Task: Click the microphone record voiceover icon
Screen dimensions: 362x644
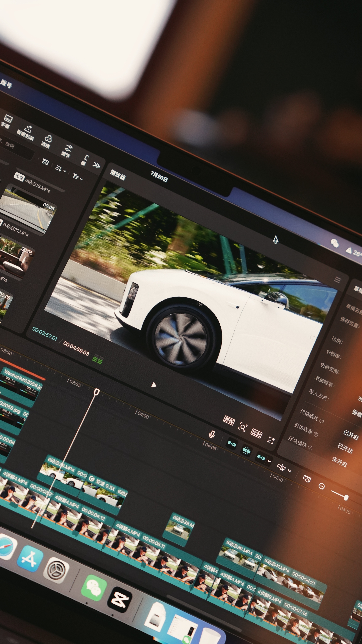Action: (212, 434)
